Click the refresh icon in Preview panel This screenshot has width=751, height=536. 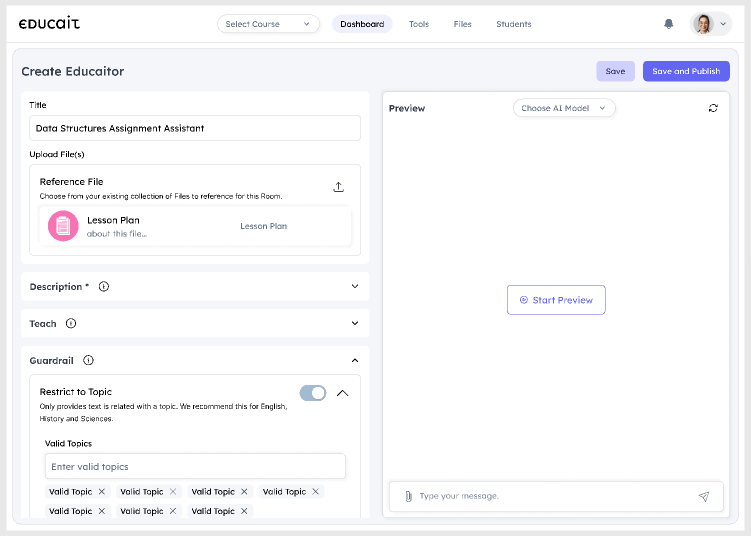point(713,108)
